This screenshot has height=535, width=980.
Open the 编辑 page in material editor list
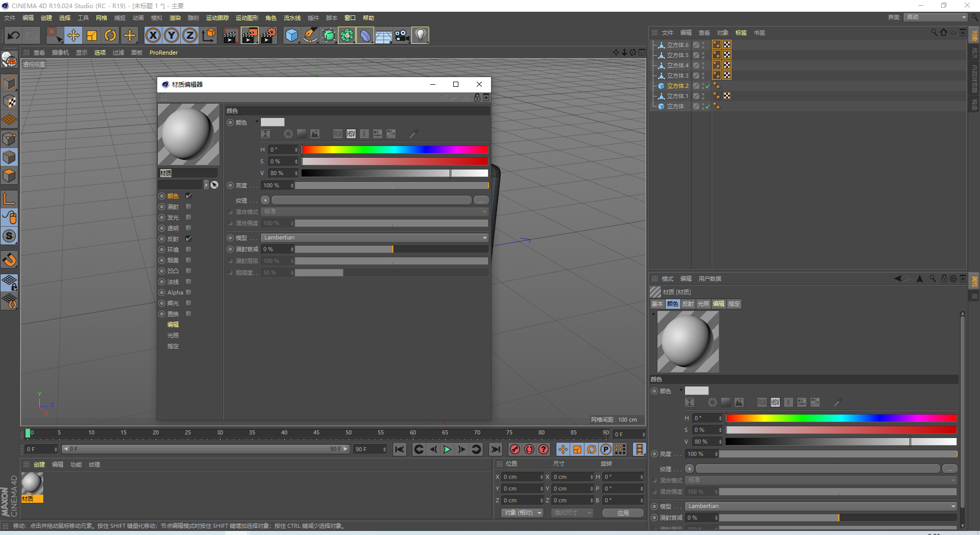pyautogui.click(x=173, y=325)
